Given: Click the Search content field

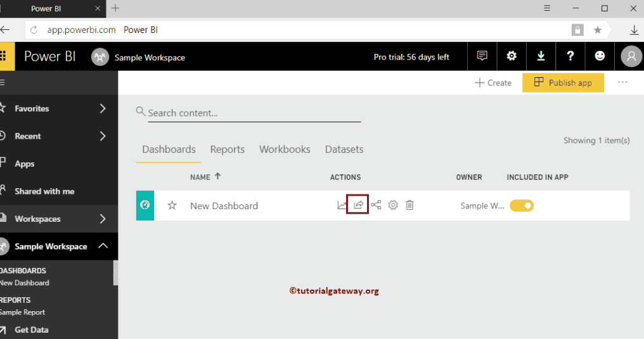Looking at the screenshot, I should click(x=254, y=113).
